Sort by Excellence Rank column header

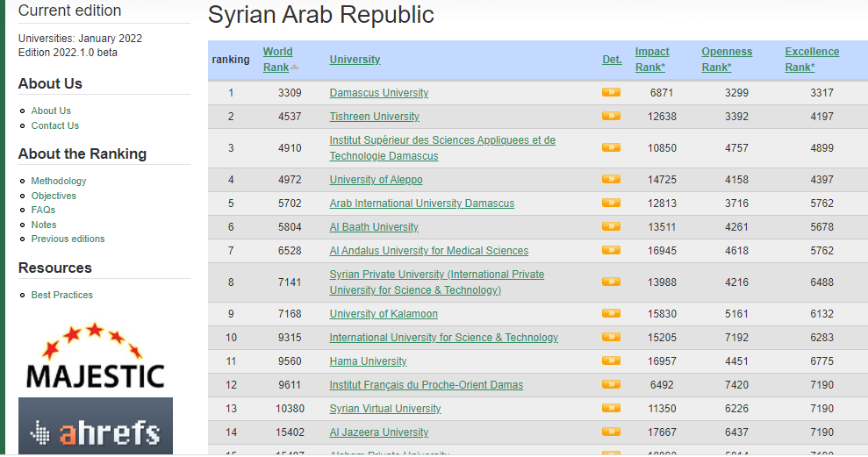coord(812,60)
